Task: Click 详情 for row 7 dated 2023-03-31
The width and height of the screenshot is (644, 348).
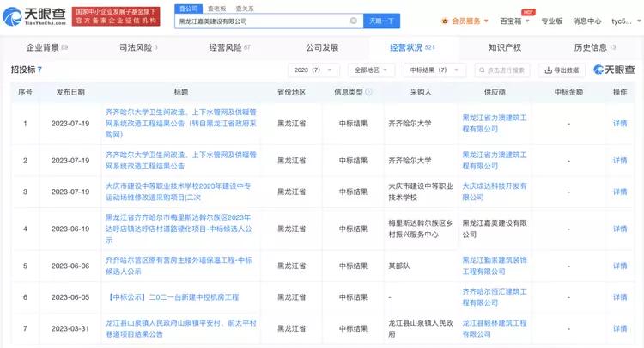Action: pos(620,329)
